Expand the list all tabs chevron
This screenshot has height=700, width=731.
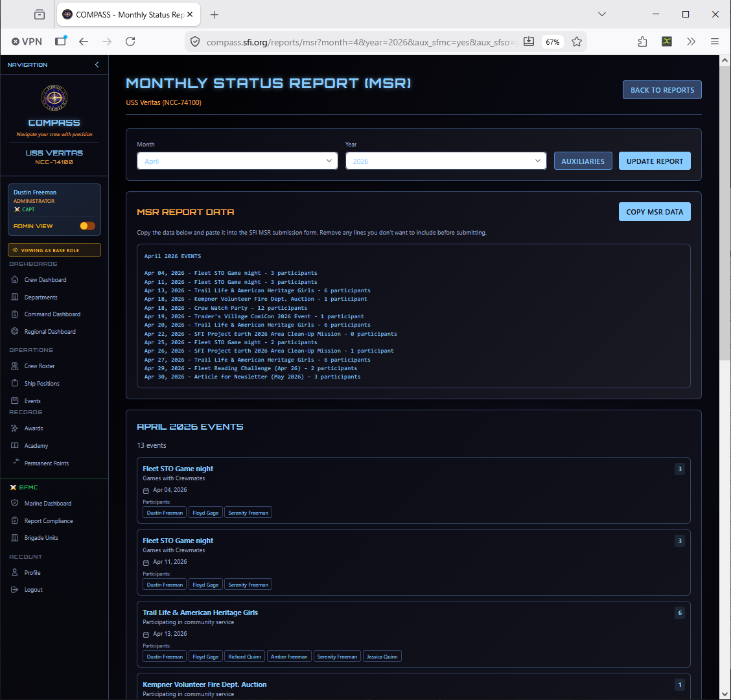602,14
